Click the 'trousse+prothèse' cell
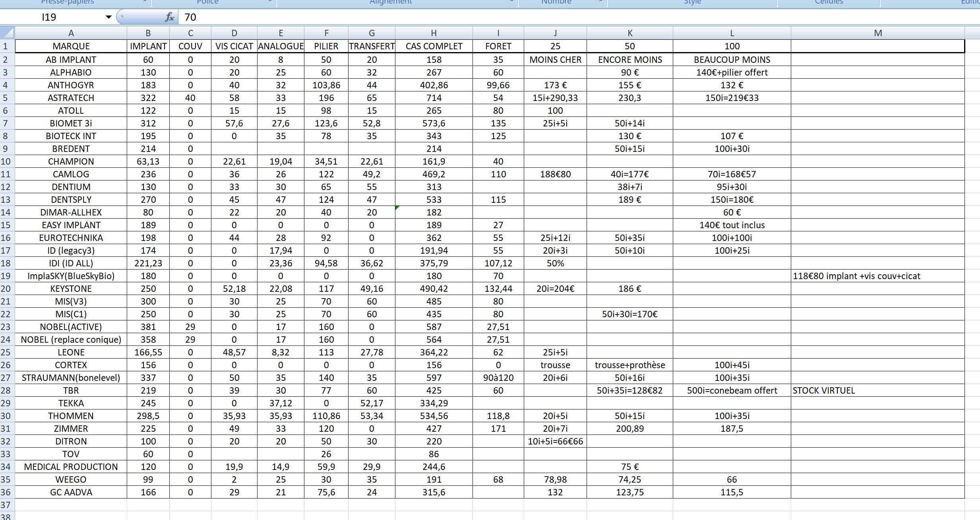980x520 pixels. pos(629,365)
